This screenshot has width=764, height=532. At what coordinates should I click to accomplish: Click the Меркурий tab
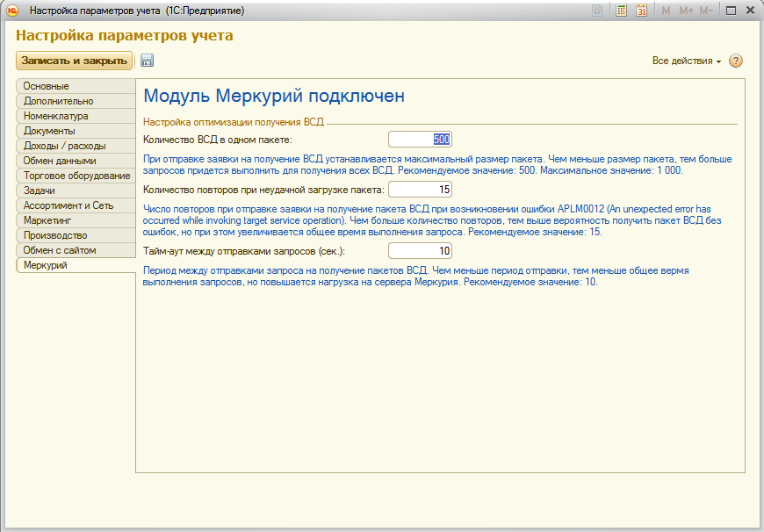(76, 265)
